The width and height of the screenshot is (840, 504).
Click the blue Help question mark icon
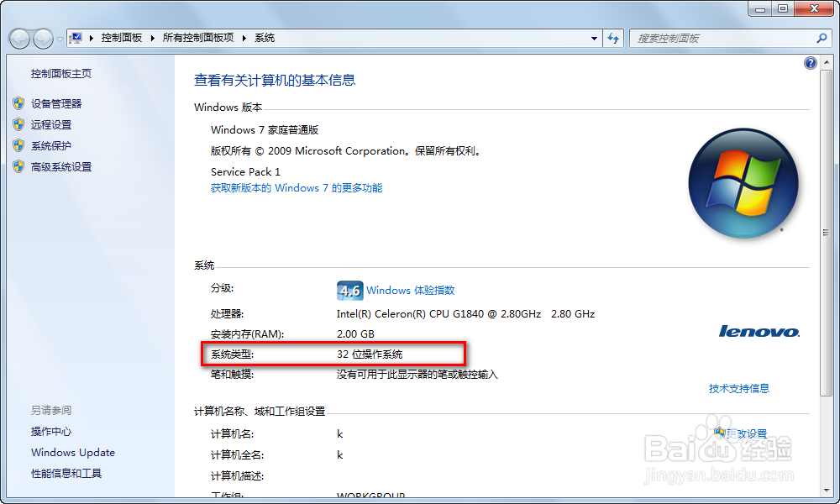click(x=809, y=62)
